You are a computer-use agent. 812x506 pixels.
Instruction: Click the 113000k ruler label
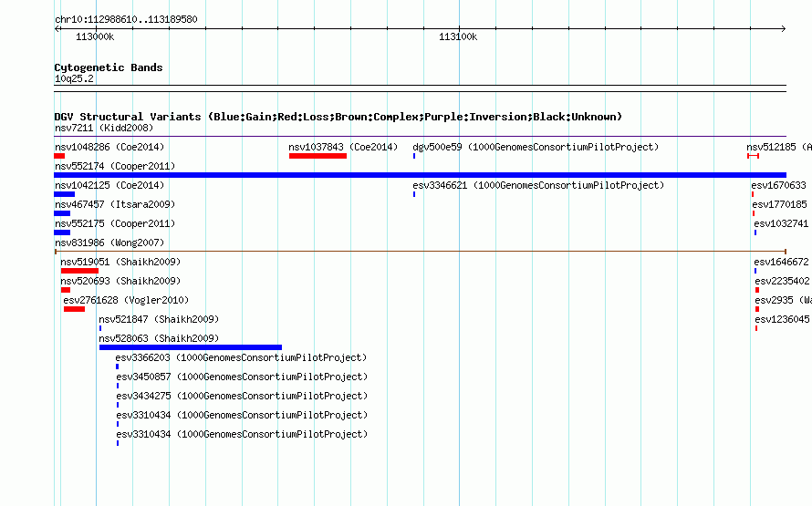(x=95, y=36)
